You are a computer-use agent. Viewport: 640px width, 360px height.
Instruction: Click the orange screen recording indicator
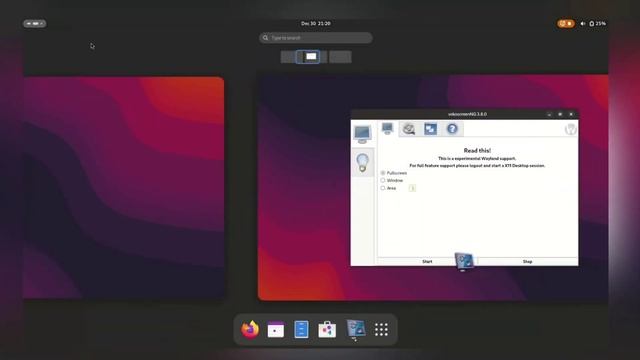[x=566, y=24]
